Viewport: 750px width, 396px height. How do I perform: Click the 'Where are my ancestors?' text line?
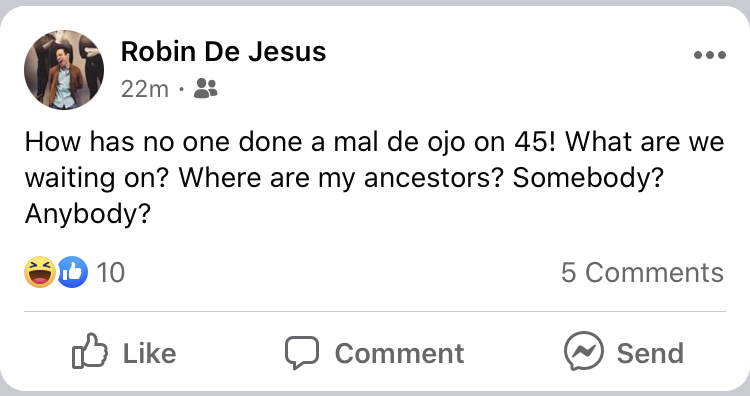342,178
